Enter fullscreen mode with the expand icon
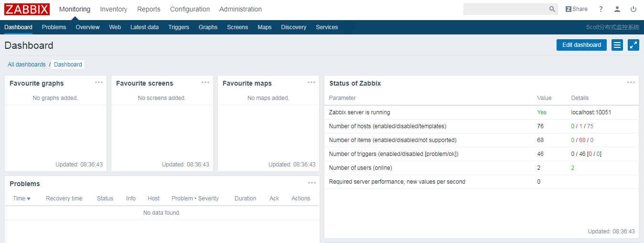Image resolution: width=644 pixels, height=243 pixels. point(633,45)
